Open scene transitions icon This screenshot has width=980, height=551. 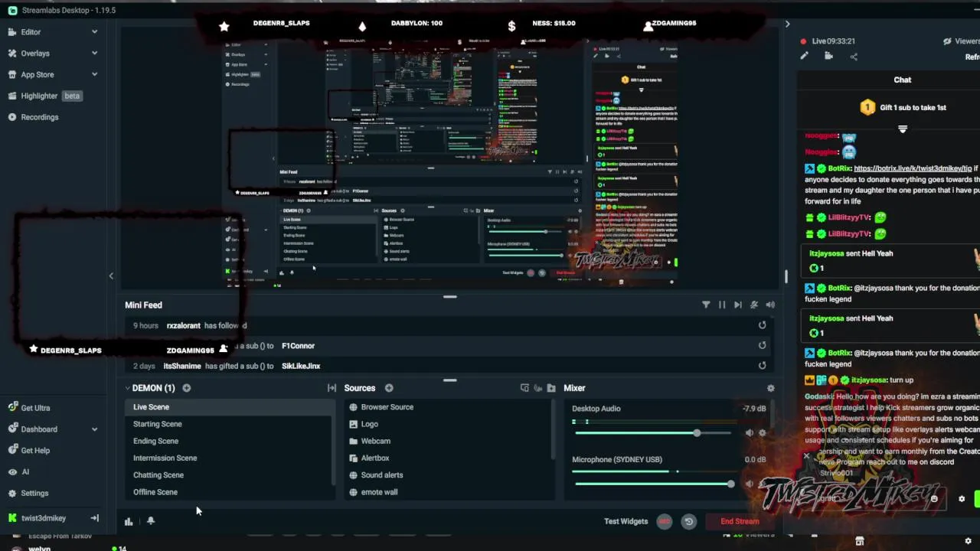click(332, 388)
